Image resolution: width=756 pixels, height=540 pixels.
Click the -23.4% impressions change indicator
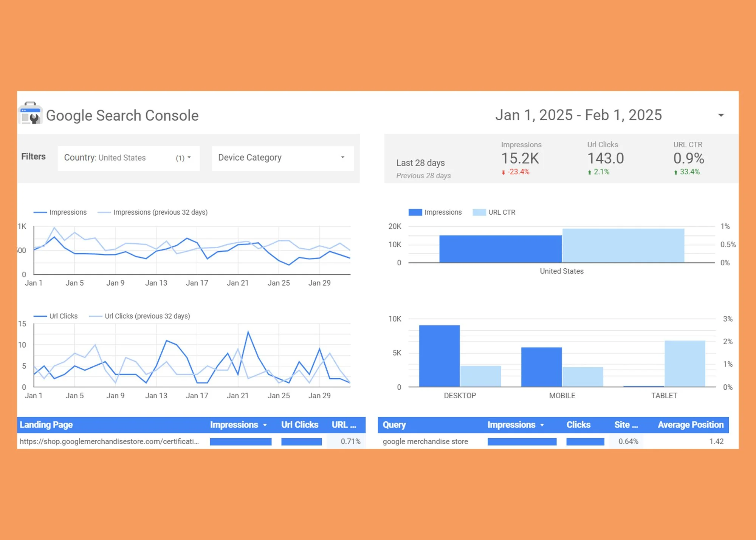(515, 172)
